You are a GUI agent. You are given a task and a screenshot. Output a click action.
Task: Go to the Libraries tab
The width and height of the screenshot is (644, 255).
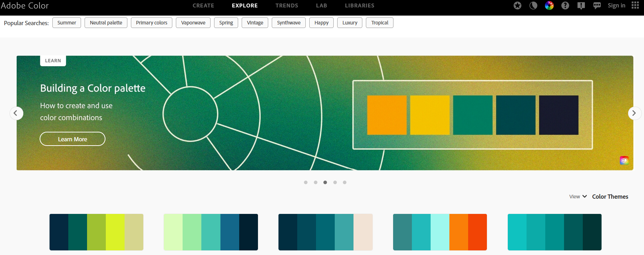pos(360,6)
